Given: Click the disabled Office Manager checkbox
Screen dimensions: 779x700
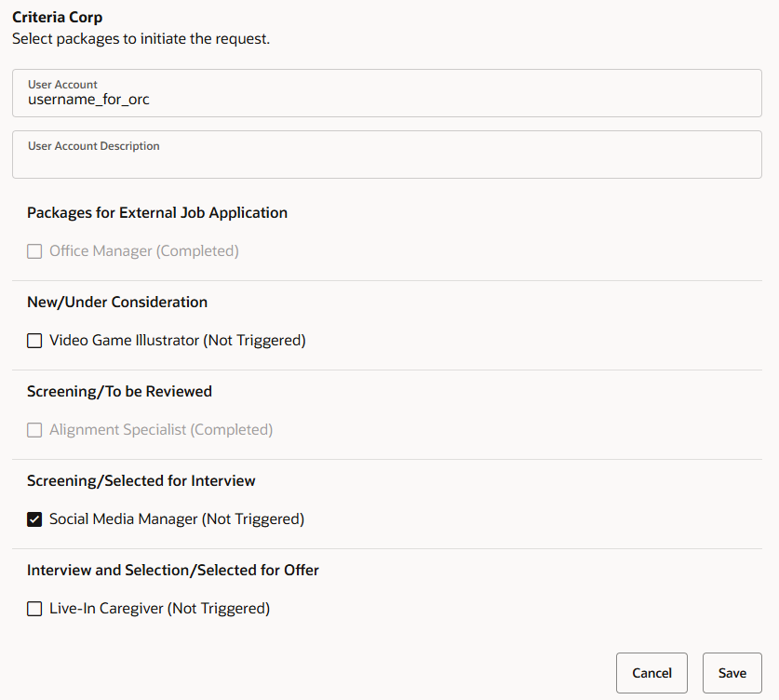Looking at the screenshot, I should coord(34,251).
